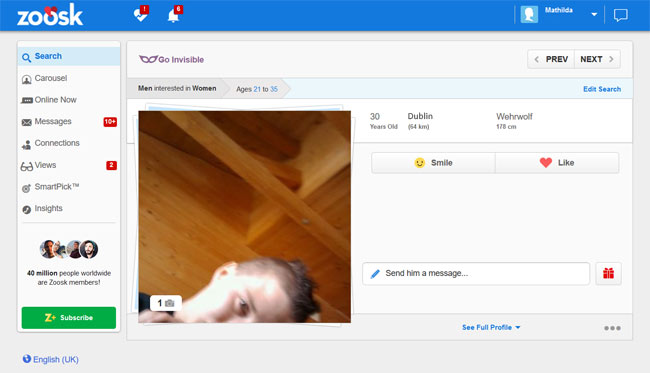Click the purple mask icon
The width and height of the screenshot is (650, 373).
click(x=148, y=59)
